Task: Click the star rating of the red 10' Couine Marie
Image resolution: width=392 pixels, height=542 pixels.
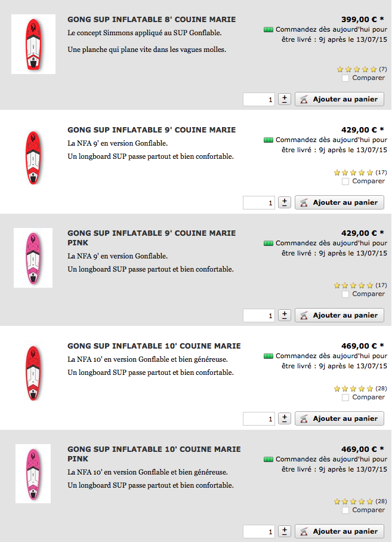Action: (x=354, y=389)
